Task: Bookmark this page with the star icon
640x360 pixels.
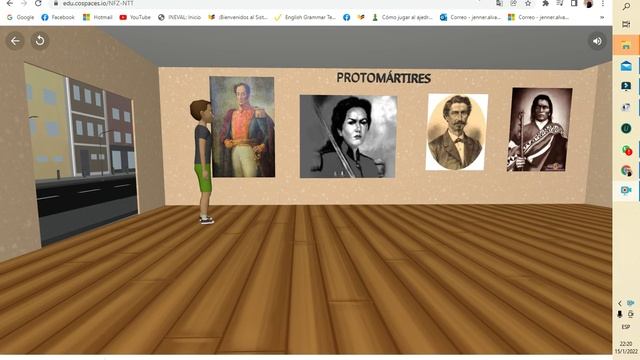Action: 528,3
